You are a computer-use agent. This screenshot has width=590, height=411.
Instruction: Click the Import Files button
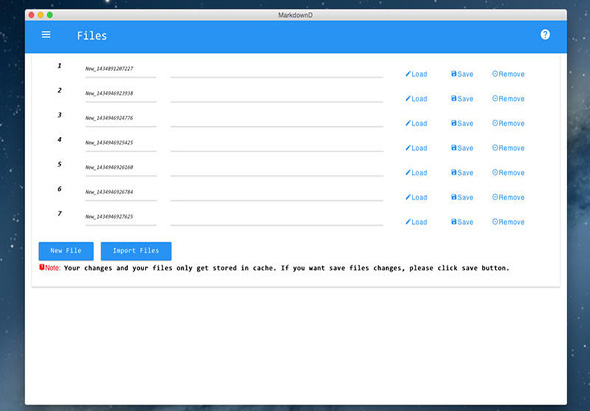pos(136,251)
